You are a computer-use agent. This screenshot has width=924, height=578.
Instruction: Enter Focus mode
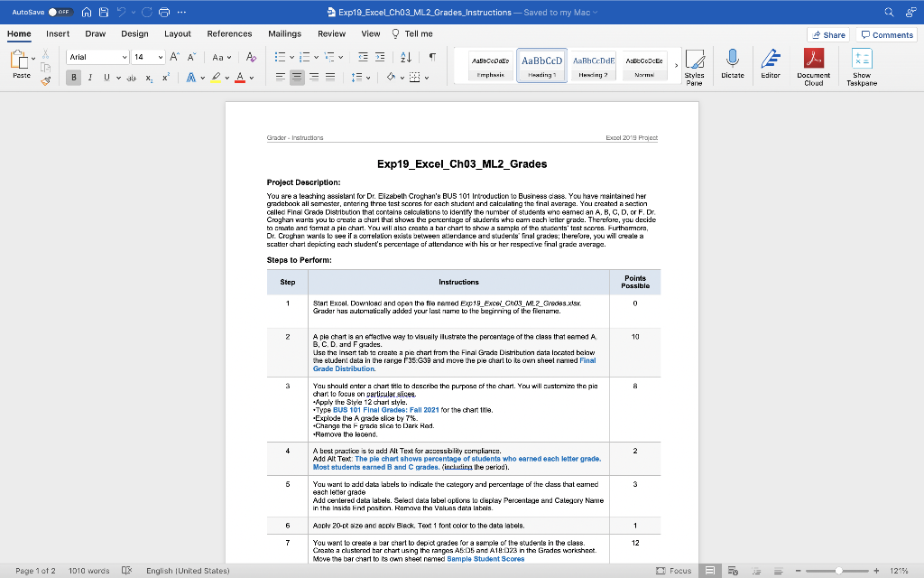point(673,571)
